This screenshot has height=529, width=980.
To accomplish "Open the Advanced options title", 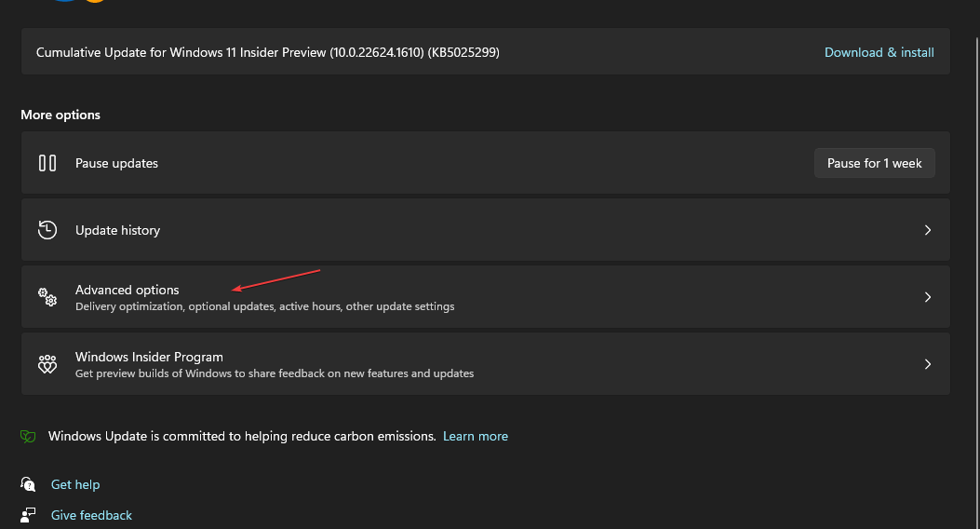I will pos(127,290).
